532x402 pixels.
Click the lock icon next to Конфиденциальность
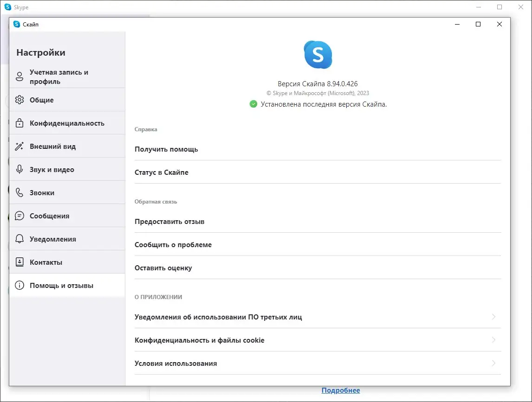coord(19,123)
